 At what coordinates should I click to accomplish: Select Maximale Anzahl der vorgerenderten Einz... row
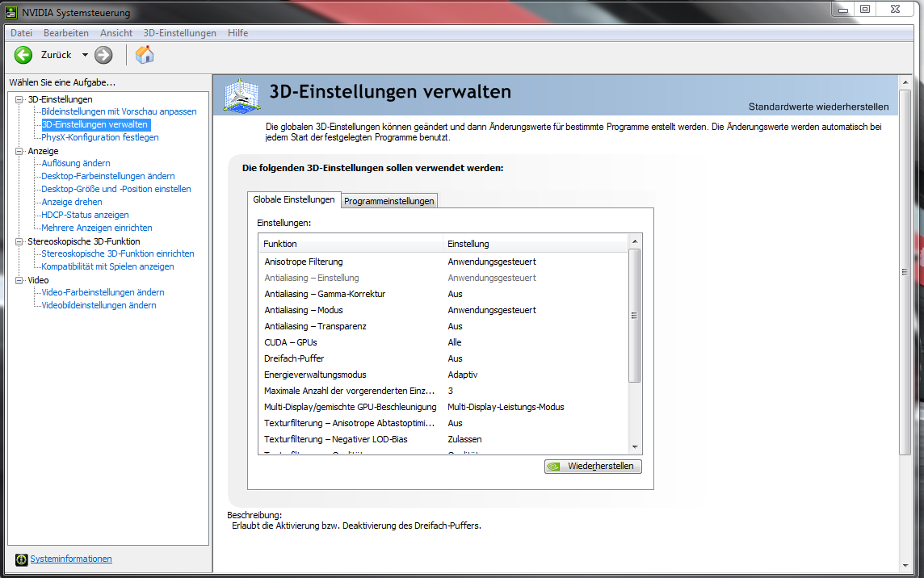(443, 392)
